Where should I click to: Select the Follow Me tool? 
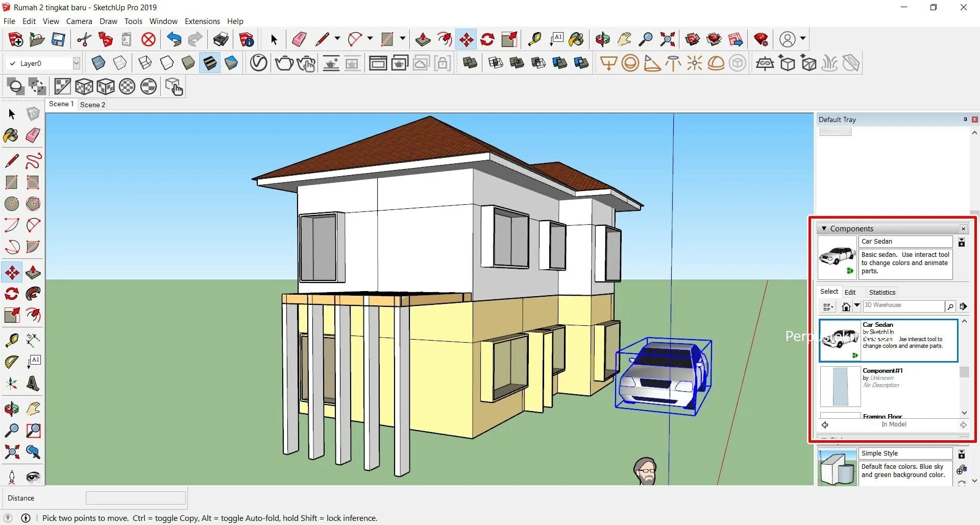pos(33,294)
